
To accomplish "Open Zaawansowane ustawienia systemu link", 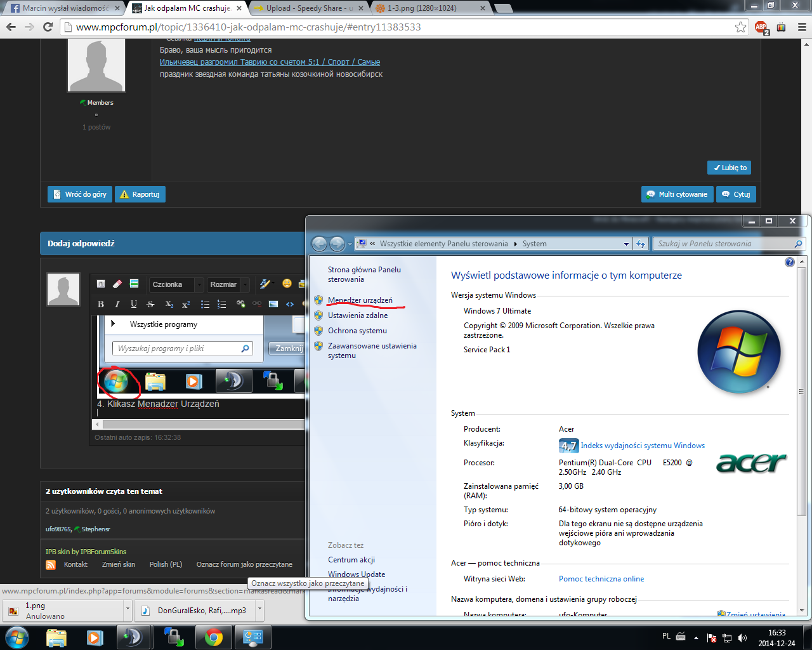I will [372, 350].
